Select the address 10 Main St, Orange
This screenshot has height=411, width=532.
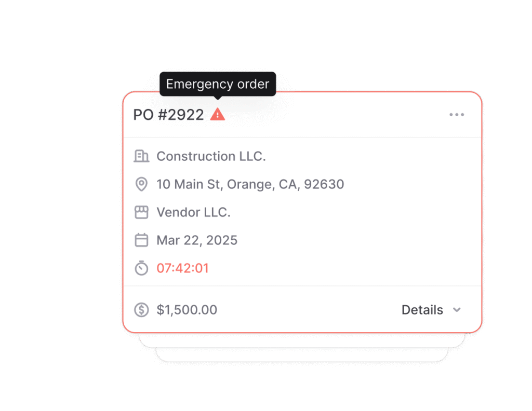250,184
